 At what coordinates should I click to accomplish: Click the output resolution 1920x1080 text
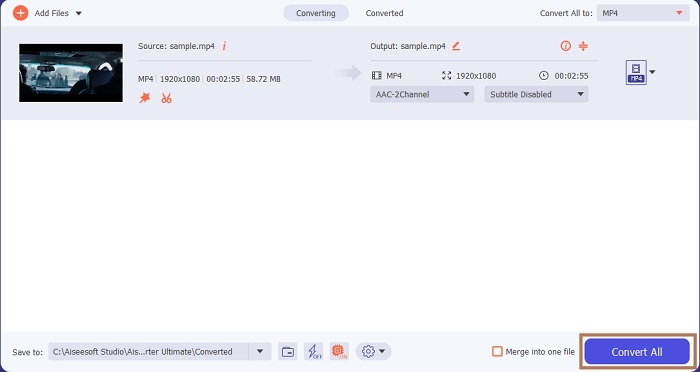476,76
